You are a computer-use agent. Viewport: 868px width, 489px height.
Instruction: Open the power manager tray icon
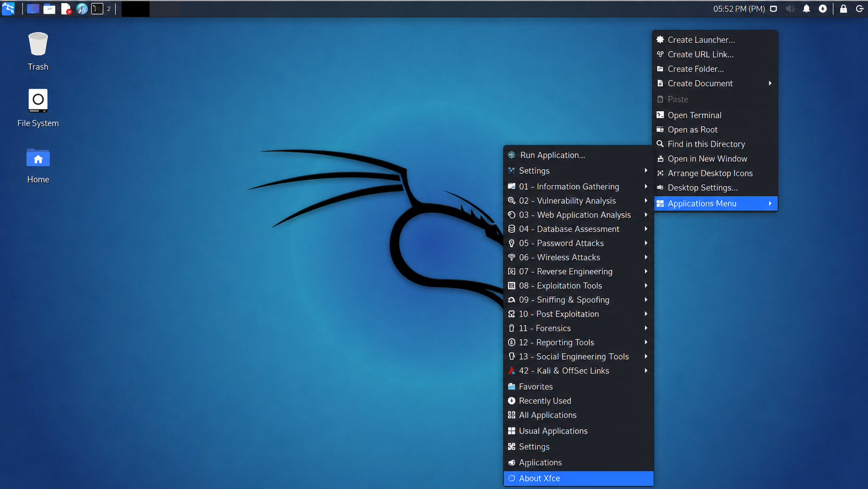pyautogui.click(x=823, y=9)
